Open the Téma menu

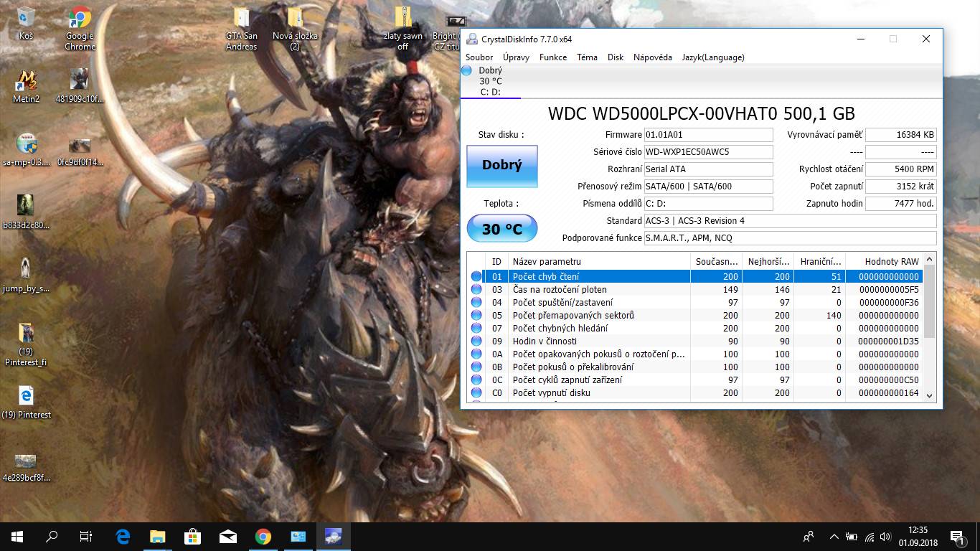[587, 57]
